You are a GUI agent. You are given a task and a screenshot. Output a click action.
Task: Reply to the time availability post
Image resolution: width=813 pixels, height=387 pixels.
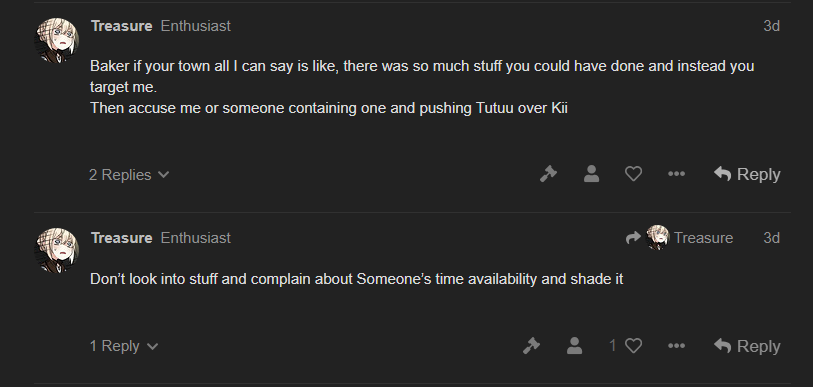tap(747, 346)
